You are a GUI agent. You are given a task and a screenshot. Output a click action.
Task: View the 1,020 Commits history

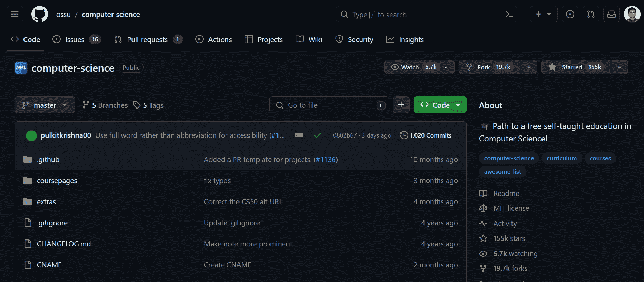tap(426, 135)
